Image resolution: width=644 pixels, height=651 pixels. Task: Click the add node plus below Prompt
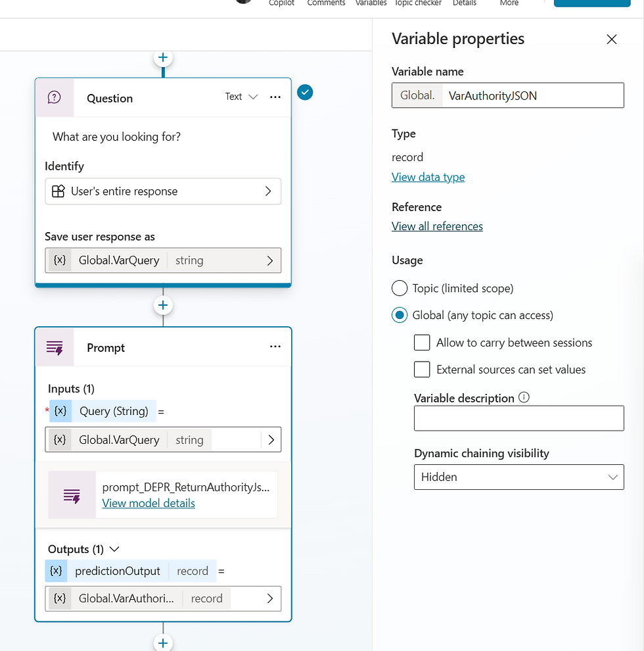[163, 643]
